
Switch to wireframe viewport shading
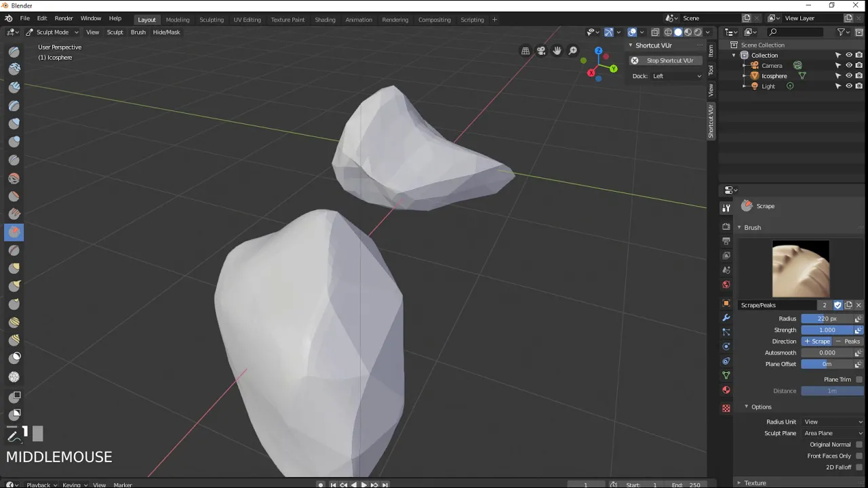[669, 32]
